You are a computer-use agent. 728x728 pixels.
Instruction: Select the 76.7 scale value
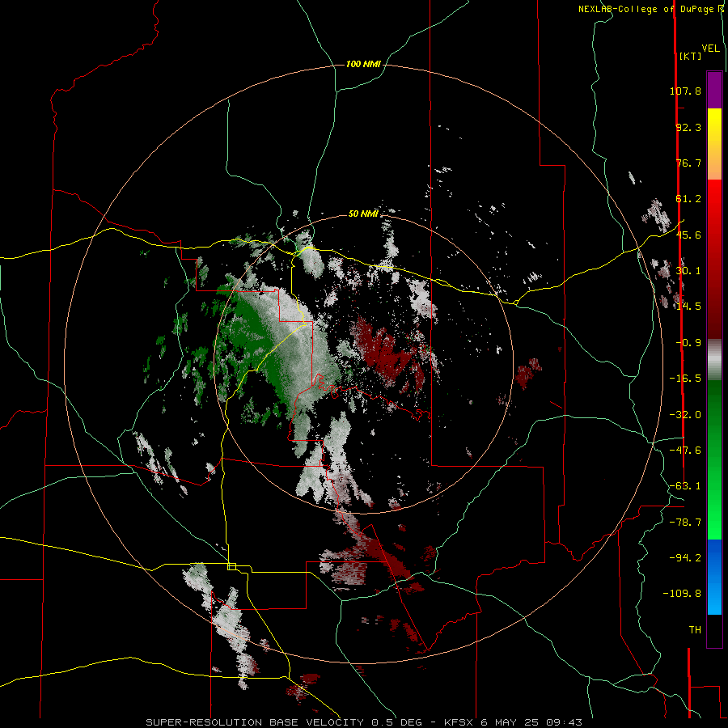tap(688, 163)
